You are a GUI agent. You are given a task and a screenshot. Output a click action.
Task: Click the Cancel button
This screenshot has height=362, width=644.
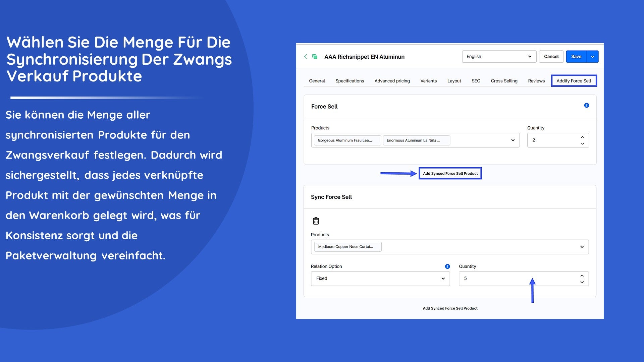551,57
